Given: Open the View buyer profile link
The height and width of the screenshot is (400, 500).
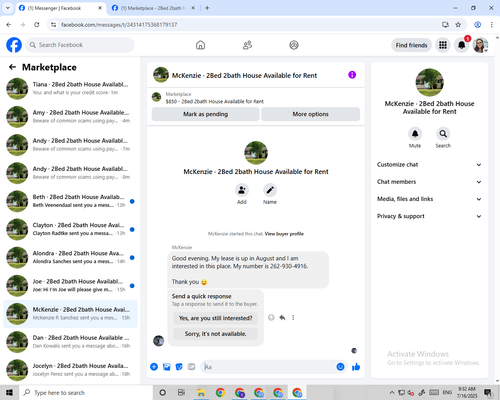Looking at the screenshot, I should coord(284,234).
